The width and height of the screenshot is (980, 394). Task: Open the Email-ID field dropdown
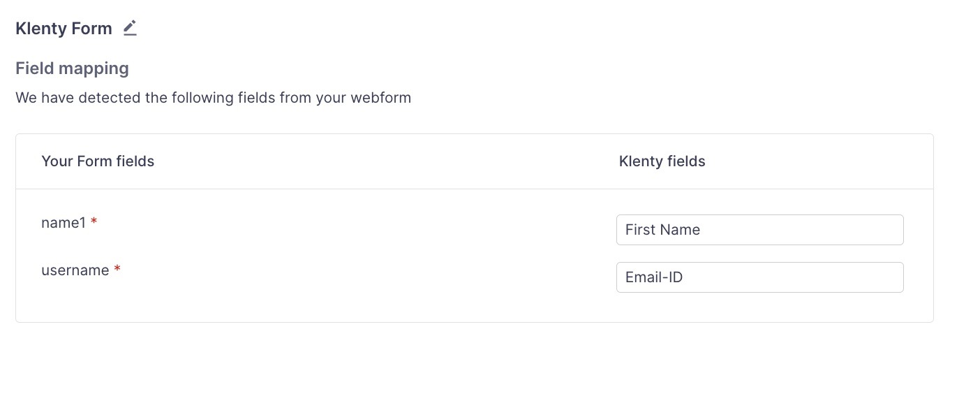click(x=759, y=277)
